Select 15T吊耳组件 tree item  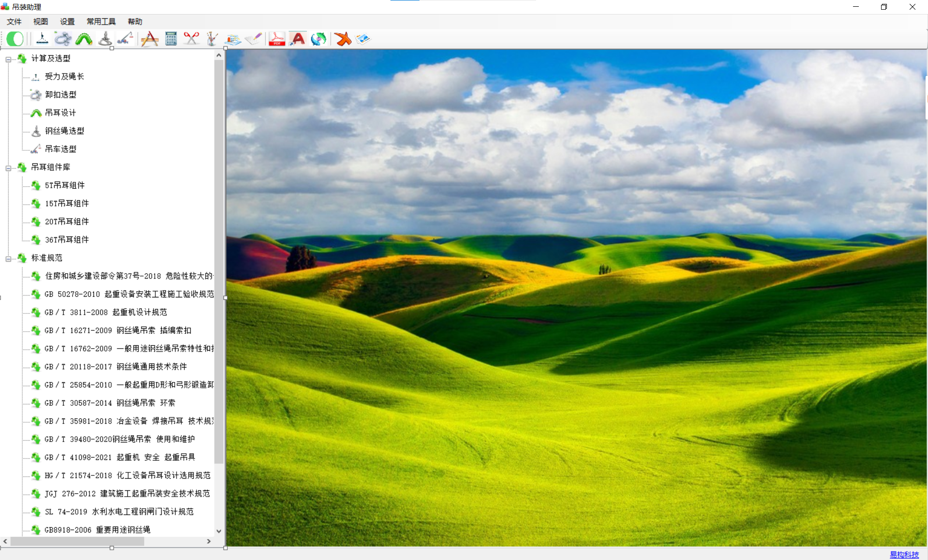67,203
